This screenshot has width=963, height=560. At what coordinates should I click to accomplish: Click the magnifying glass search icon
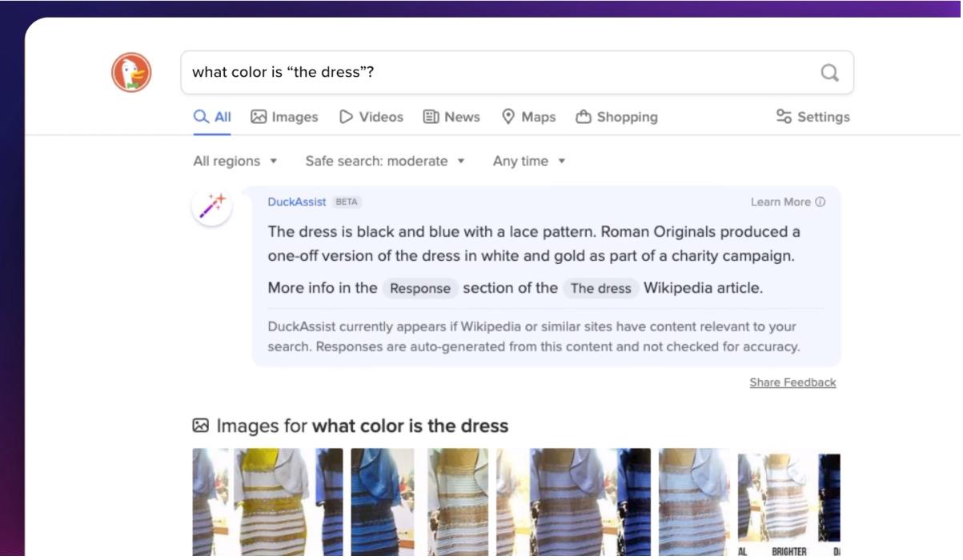[830, 73]
